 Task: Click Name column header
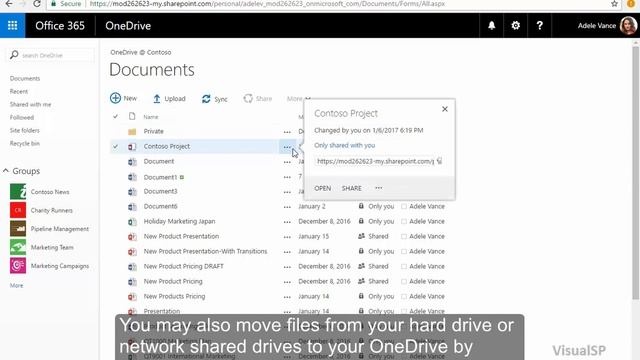(151, 117)
